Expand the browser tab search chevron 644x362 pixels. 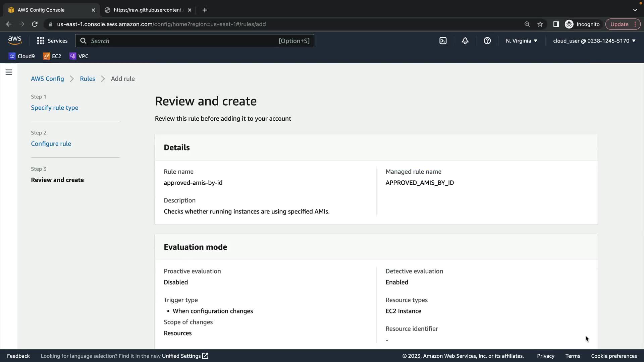coord(635,10)
